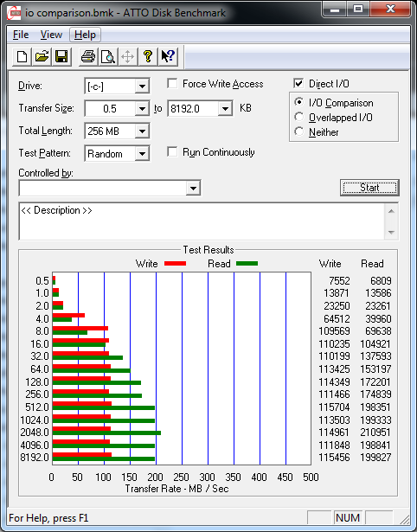
Task: Click the four-arrow move toolbar icon
Action: (127, 56)
